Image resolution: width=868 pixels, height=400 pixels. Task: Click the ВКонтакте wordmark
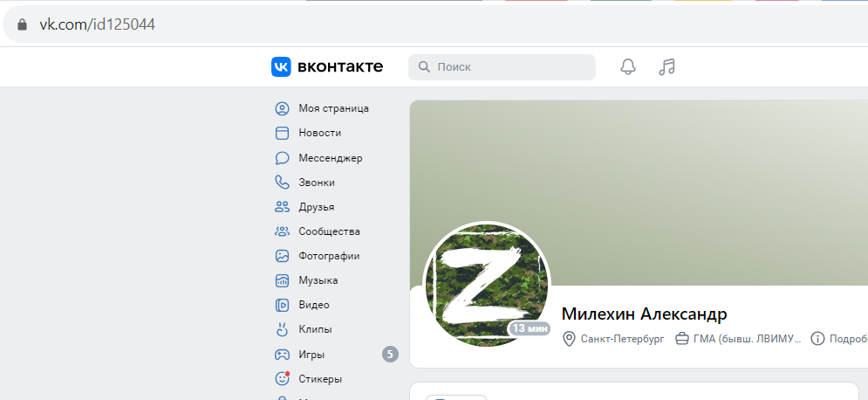340,67
